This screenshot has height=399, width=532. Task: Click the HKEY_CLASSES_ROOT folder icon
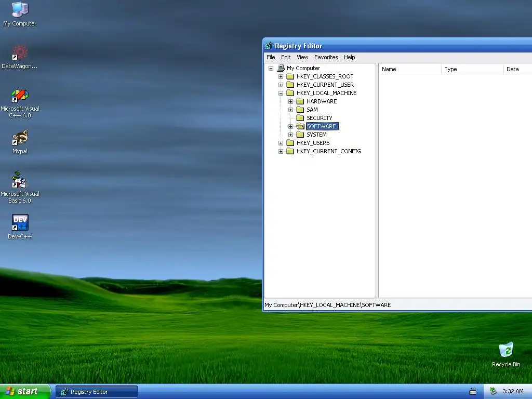click(290, 76)
